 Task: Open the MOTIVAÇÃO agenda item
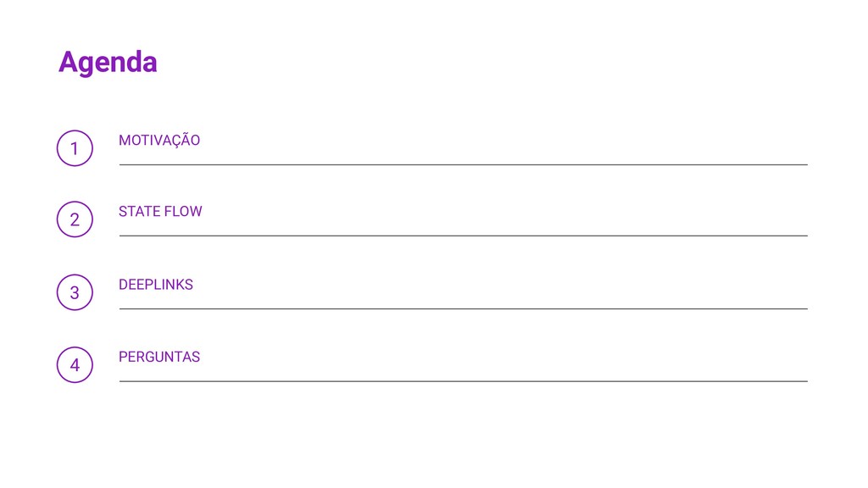tap(159, 140)
